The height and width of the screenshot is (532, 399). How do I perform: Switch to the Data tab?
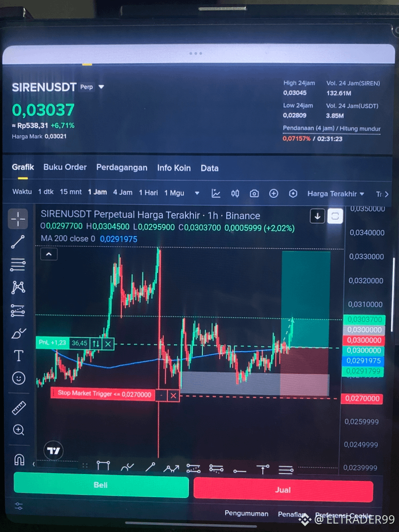pos(209,168)
